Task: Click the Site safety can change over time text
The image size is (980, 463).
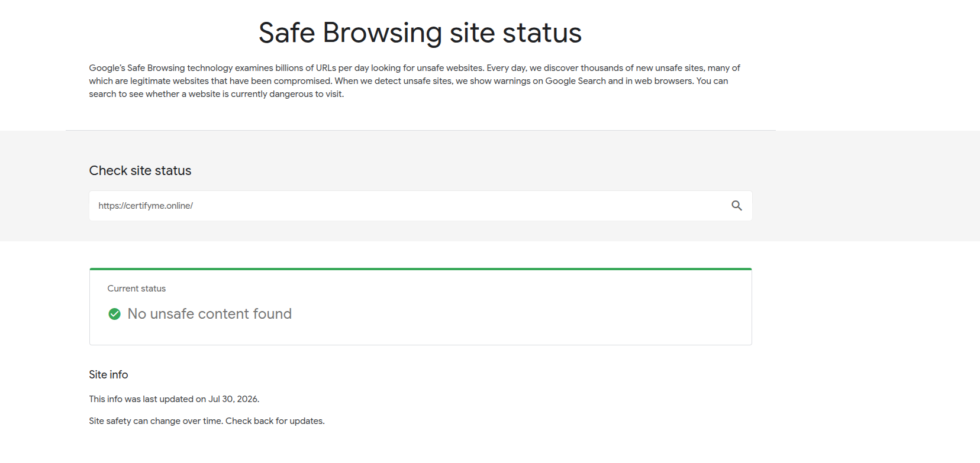Action: 156,421
